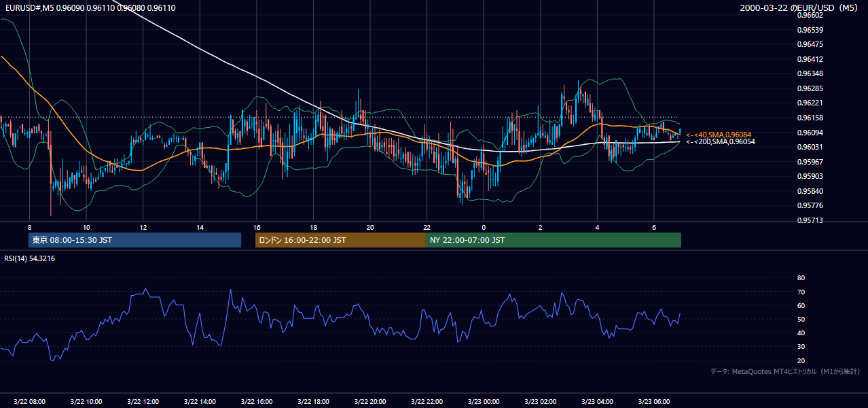
Task: Select the 3/22 12:00 bottom time label
Action: [143, 402]
